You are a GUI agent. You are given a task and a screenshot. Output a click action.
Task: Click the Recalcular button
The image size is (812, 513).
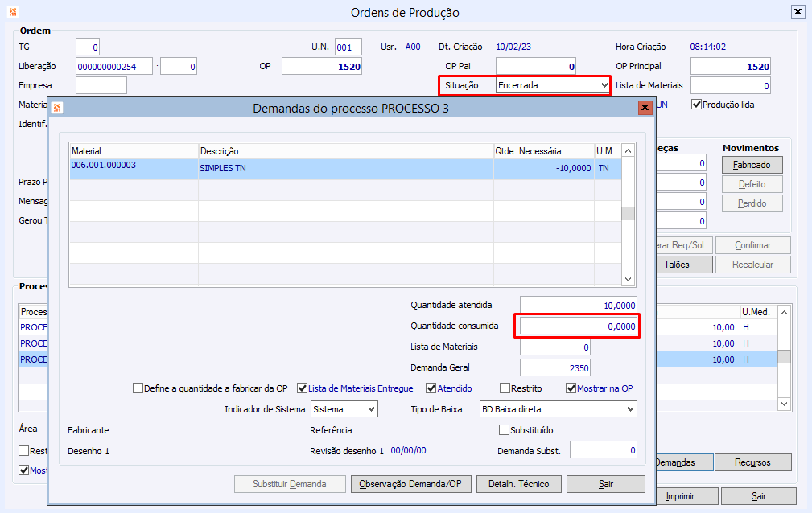tap(753, 265)
